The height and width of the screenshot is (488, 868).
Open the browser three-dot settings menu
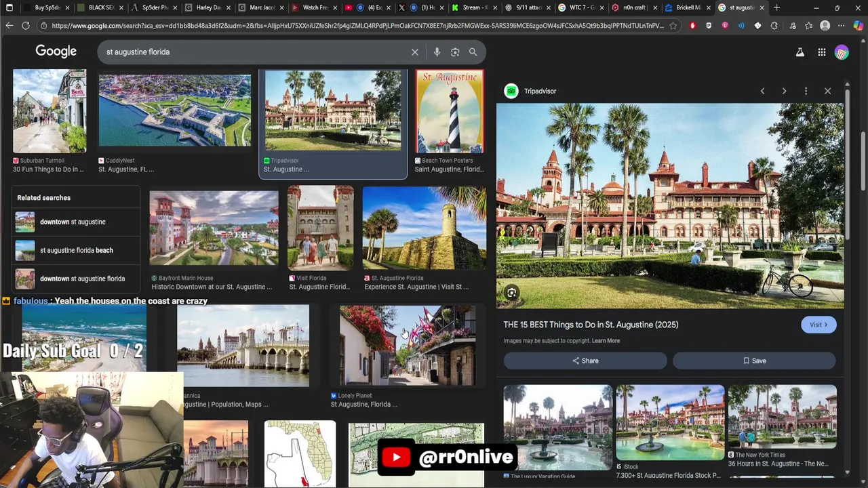coord(842,26)
